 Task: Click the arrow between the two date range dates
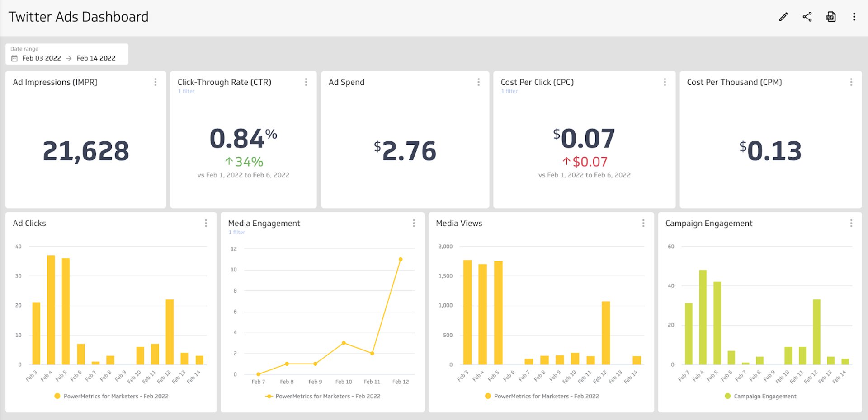pos(69,58)
